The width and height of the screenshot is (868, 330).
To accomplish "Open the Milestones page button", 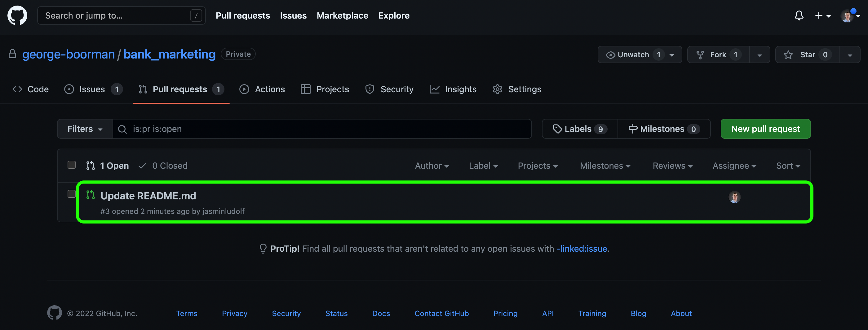I will pyautogui.click(x=664, y=129).
